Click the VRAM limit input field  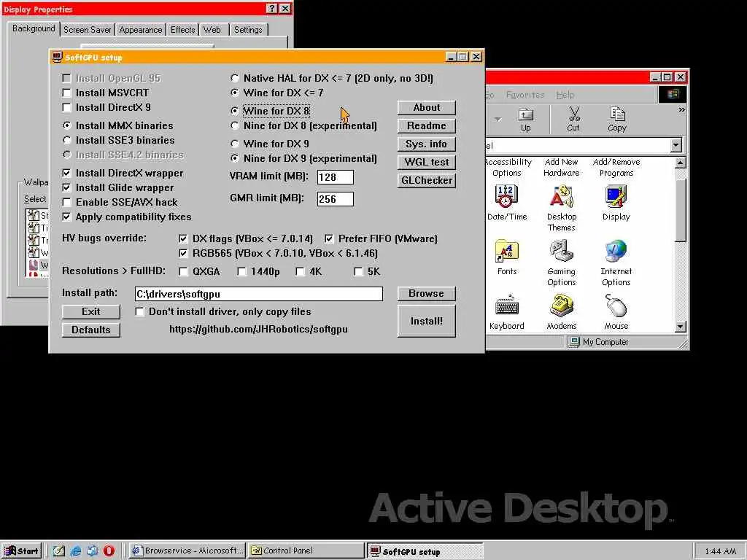pyautogui.click(x=336, y=177)
